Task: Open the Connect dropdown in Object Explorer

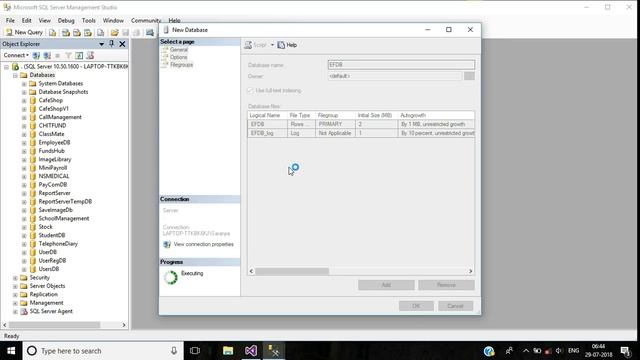Action: pyautogui.click(x=16, y=55)
